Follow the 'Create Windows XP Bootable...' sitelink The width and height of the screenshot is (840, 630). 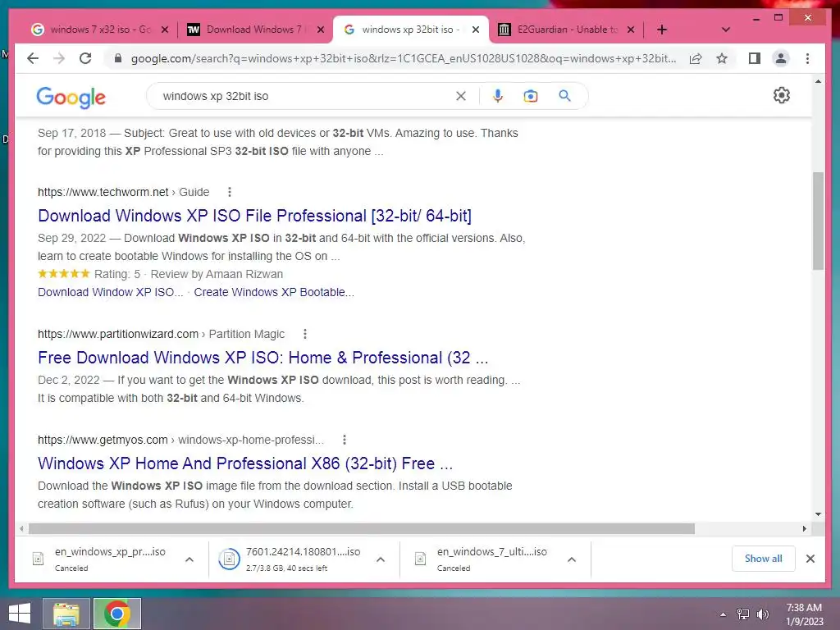click(x=274, y=292)
